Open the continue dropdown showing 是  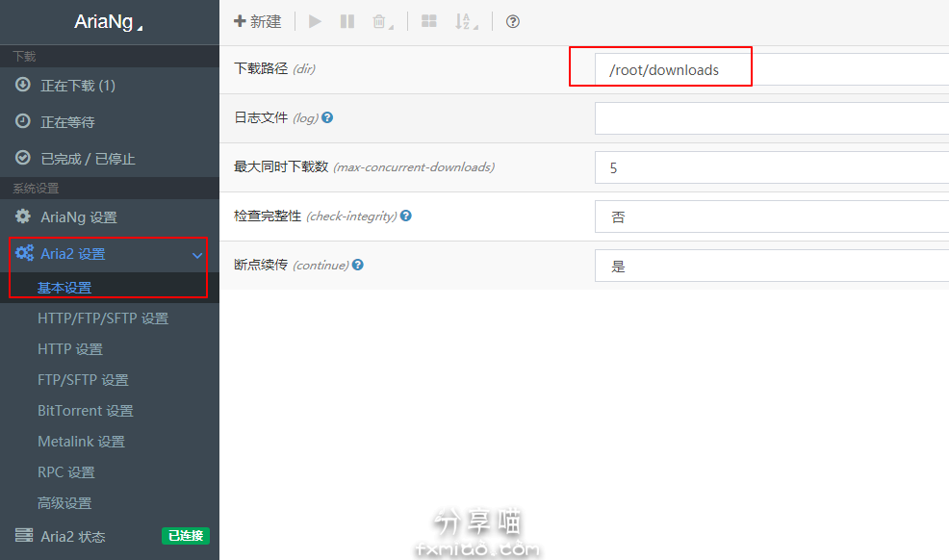pyautogui.click(x=772, y=266)
